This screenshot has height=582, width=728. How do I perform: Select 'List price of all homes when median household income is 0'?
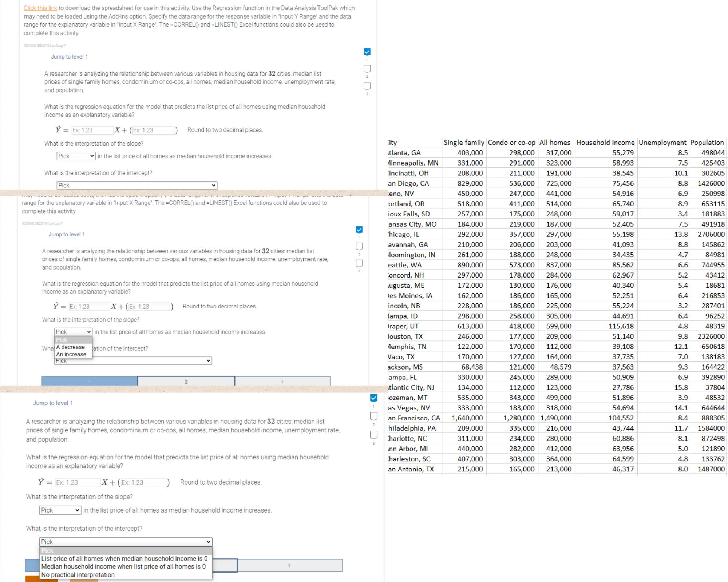(x=124, y=558)
